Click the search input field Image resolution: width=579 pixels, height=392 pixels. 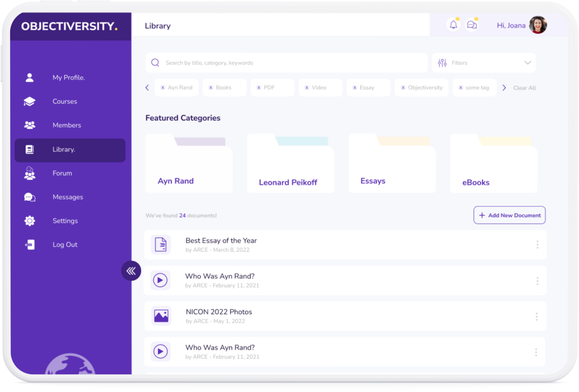pyautogui.click(x=287, y=63)
